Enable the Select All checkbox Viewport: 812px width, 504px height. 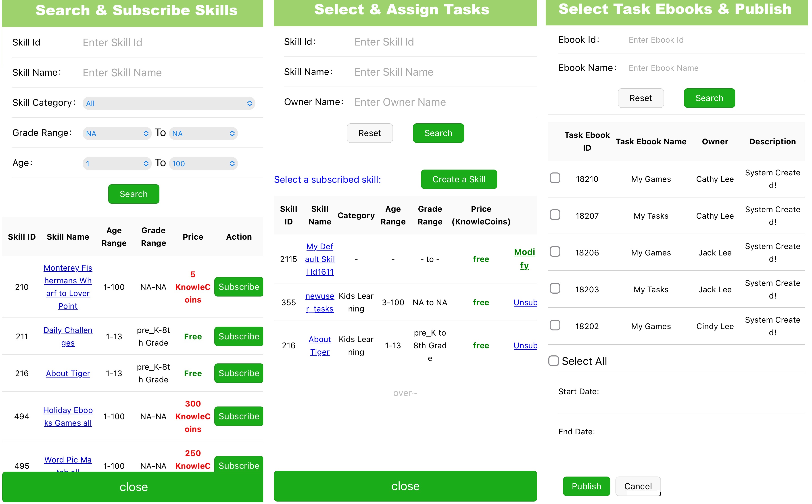point(553,361)
